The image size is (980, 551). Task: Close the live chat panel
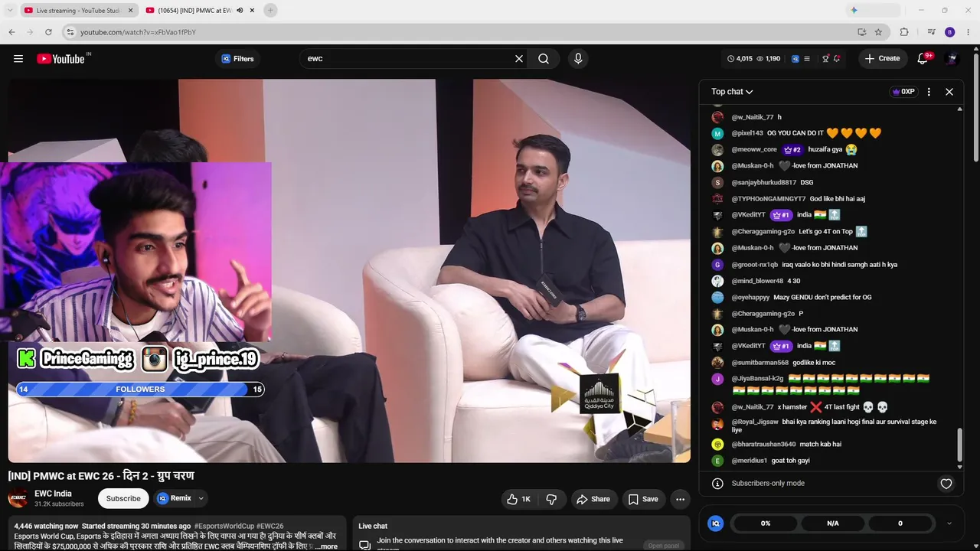click(x=949, y=92)
